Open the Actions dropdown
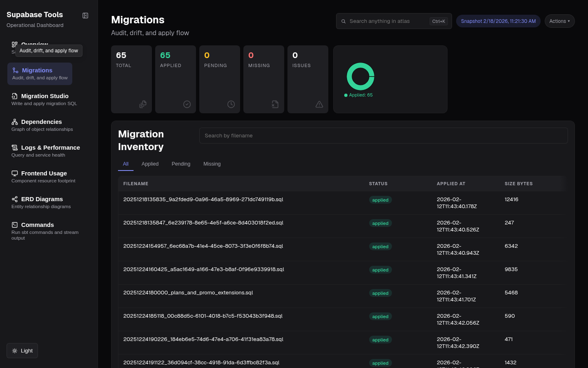This screenshot has width=588, height=368. [559, 21]
